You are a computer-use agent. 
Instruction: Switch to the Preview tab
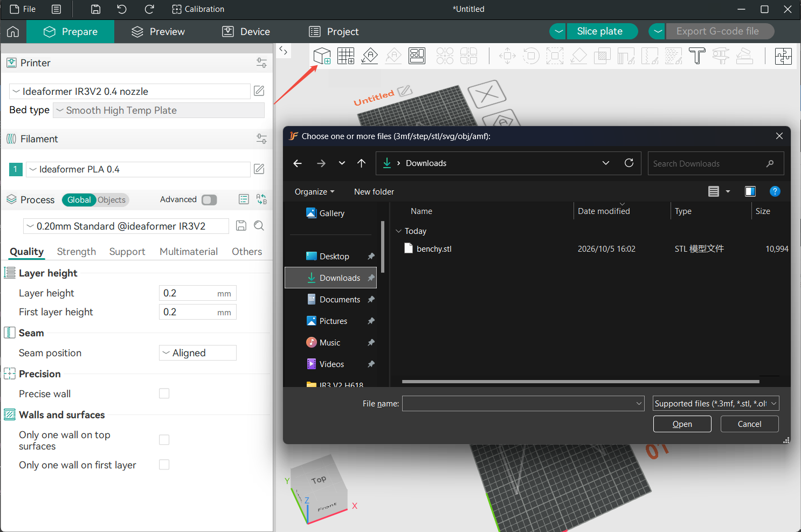pos(158,32)
